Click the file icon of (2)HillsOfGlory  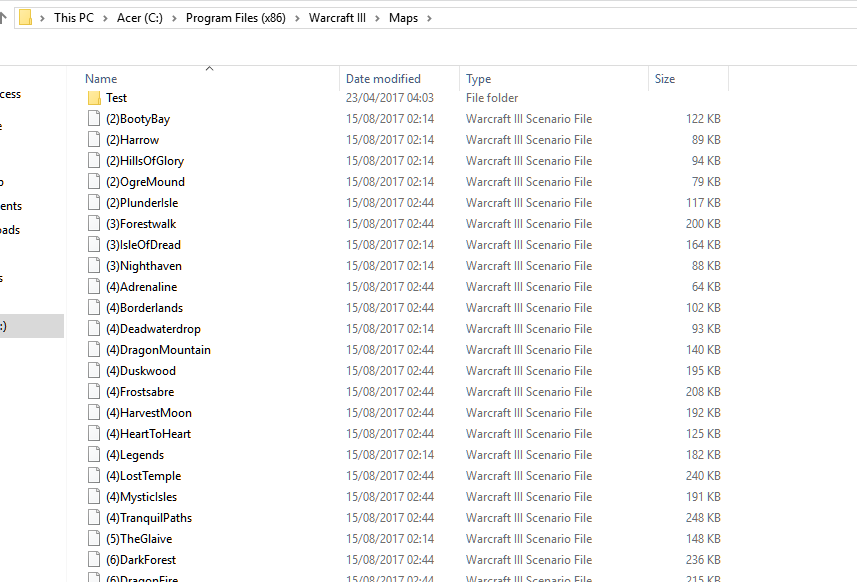[94, 161]
